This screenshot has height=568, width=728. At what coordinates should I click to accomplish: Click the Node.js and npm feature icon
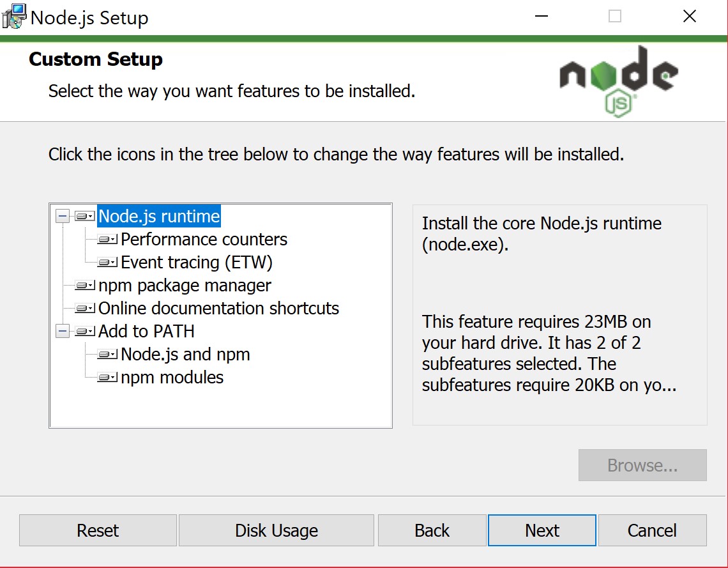(107, 355)
